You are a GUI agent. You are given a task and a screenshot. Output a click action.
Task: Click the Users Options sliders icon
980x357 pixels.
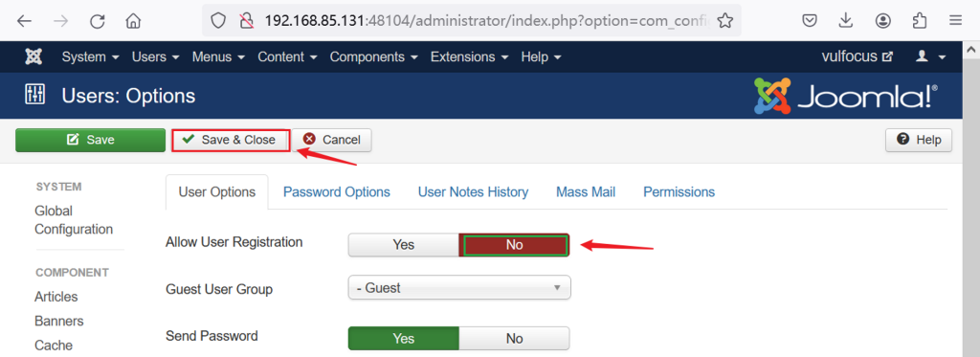pyautogui.click(x=34, y=95)
